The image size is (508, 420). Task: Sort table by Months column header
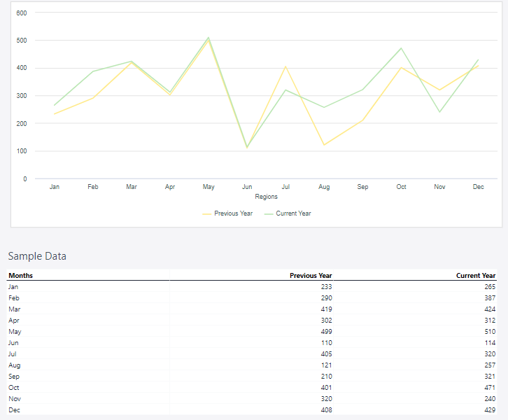pos(20,276)
